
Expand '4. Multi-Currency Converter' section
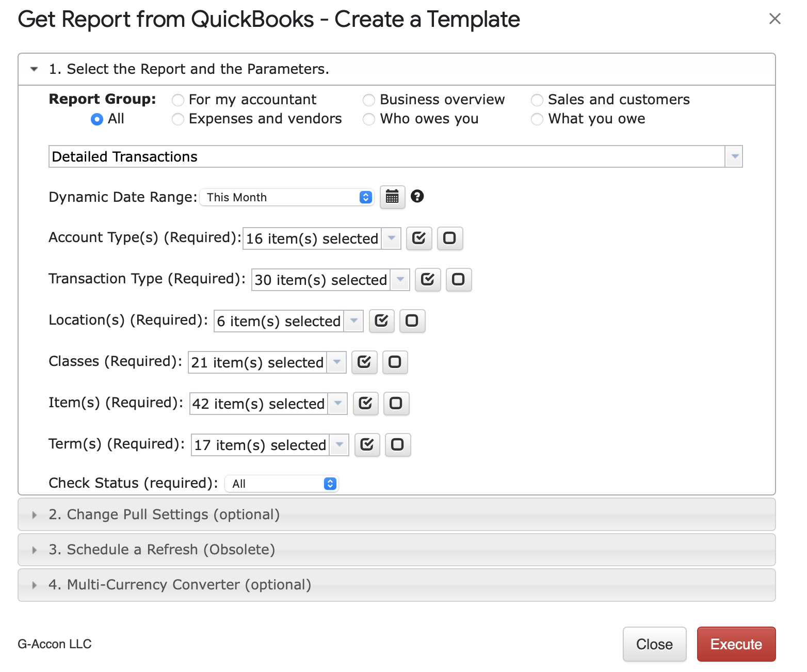[x=180, y=585]
